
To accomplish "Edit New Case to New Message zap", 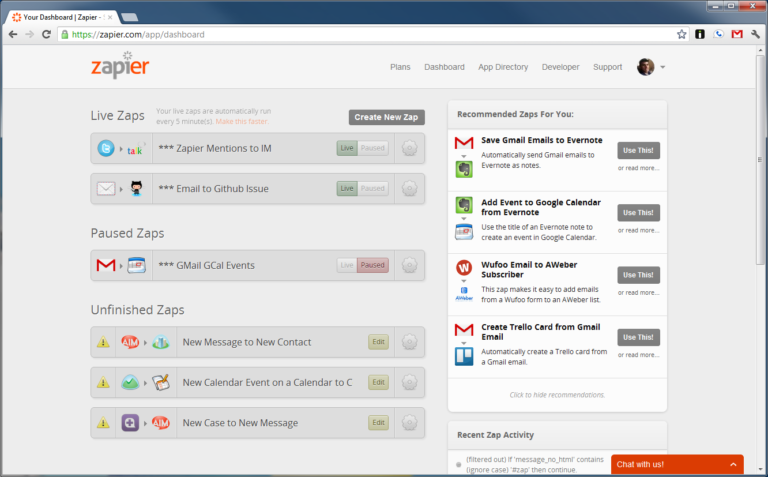I will click(x=378, y=423).
